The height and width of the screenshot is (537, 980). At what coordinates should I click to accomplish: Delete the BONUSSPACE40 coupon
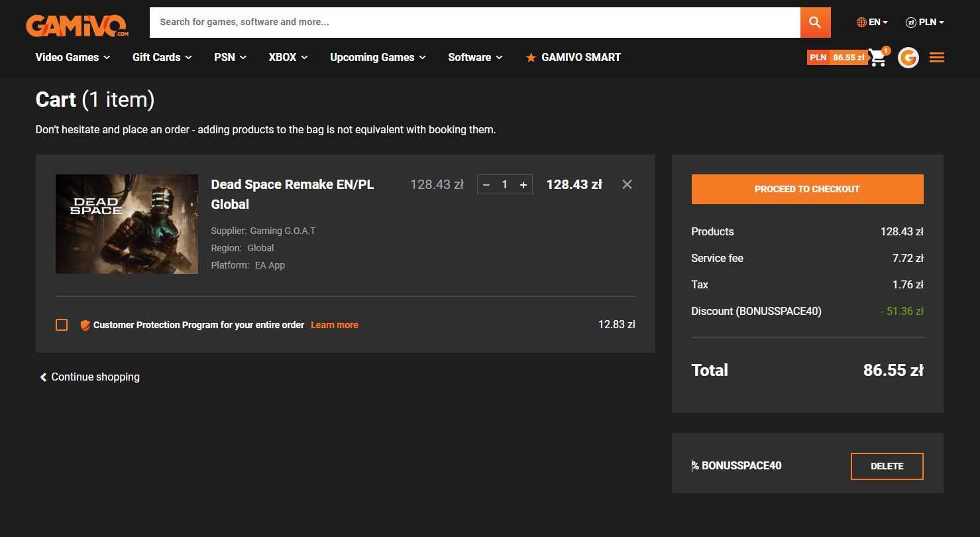click(887, 466)
